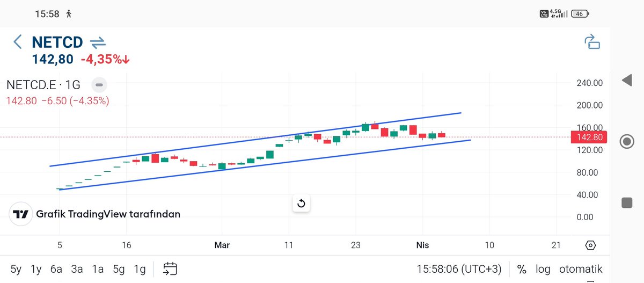Screen dimensions: 644x283
Task: Tap the 4.5G signal indicator
Action: pyautogui.click(x=558, y=13)
